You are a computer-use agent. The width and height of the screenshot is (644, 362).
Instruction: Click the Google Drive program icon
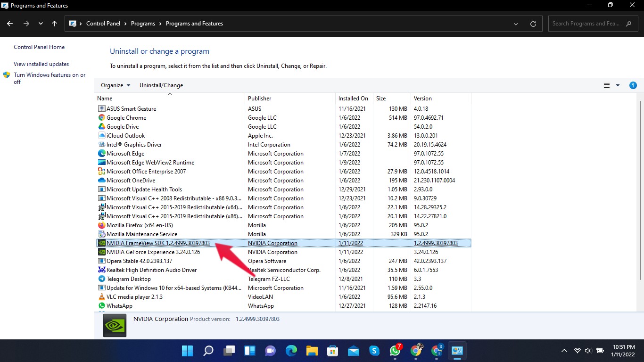tap(101, 127)
